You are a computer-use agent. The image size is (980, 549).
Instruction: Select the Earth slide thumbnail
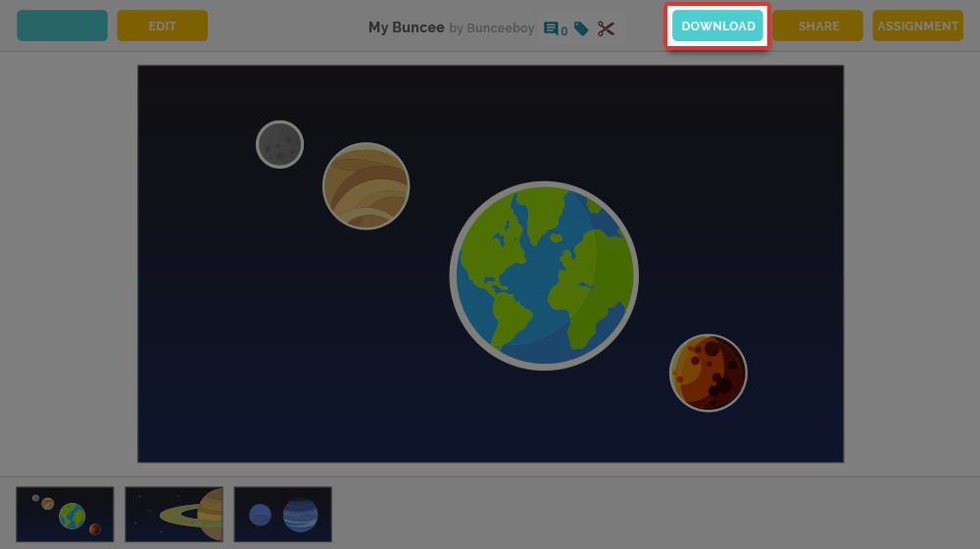[65, 515]
